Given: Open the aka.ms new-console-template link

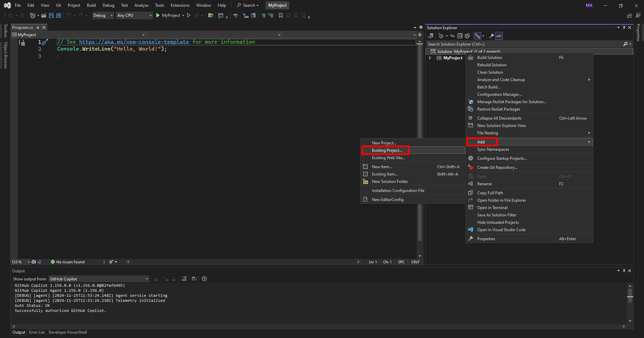Looking at the screenshot, I should tap(134, 42).
